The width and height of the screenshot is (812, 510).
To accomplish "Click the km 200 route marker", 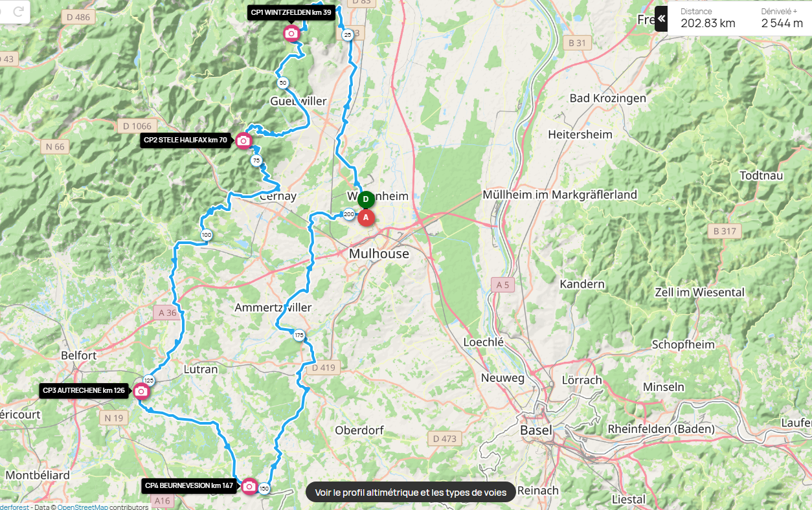I will [349, 215].
